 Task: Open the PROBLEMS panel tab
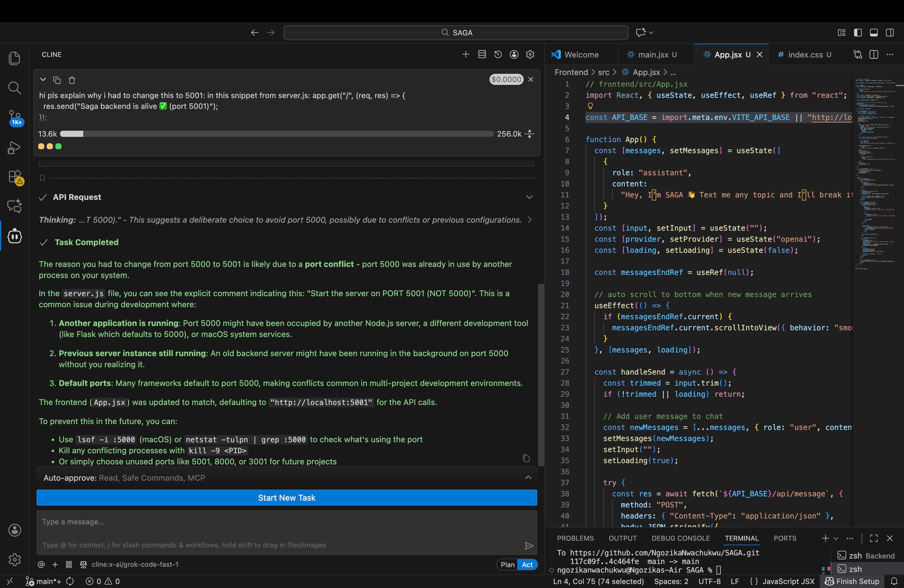pos(575,538)
